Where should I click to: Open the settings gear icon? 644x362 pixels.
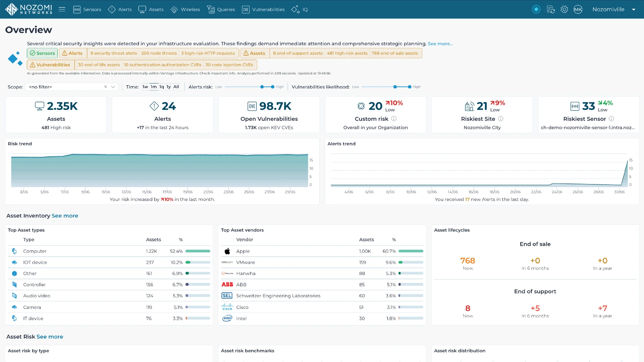[x=565, y=9]
